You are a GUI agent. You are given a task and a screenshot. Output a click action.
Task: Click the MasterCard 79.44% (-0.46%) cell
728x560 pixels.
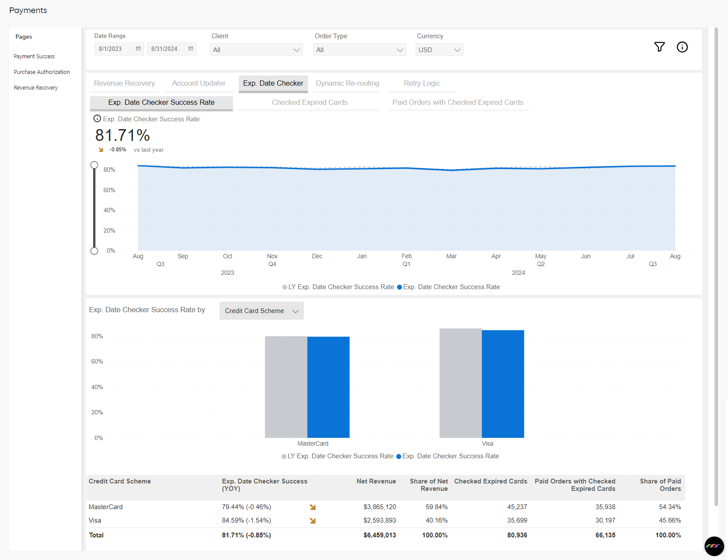(247, 507)
